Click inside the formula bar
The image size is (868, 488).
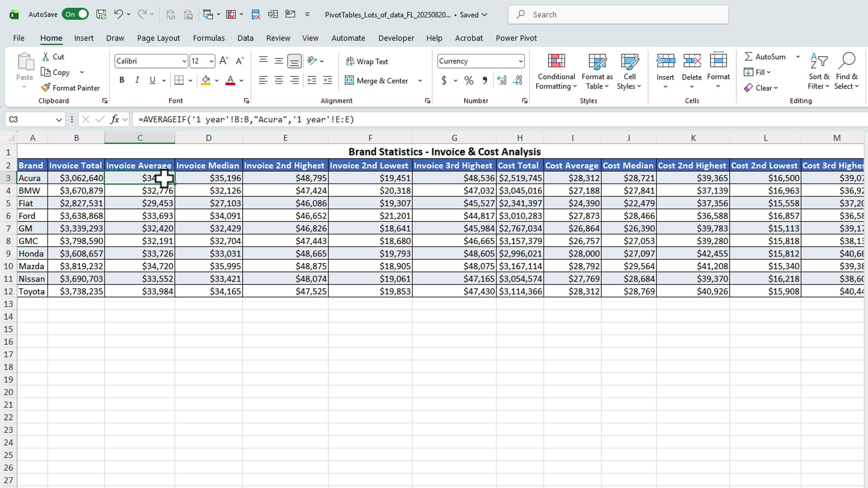(316, 119)
